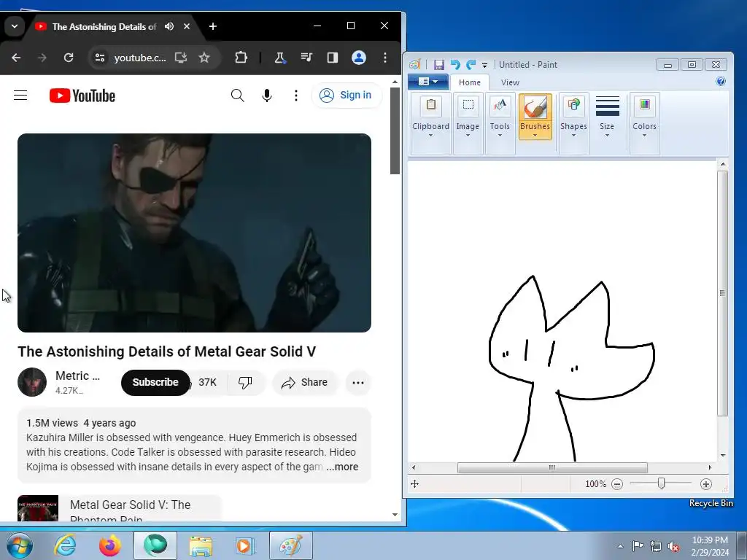
Task: Show hidden tray icons arrow
Action: point(620,546)
